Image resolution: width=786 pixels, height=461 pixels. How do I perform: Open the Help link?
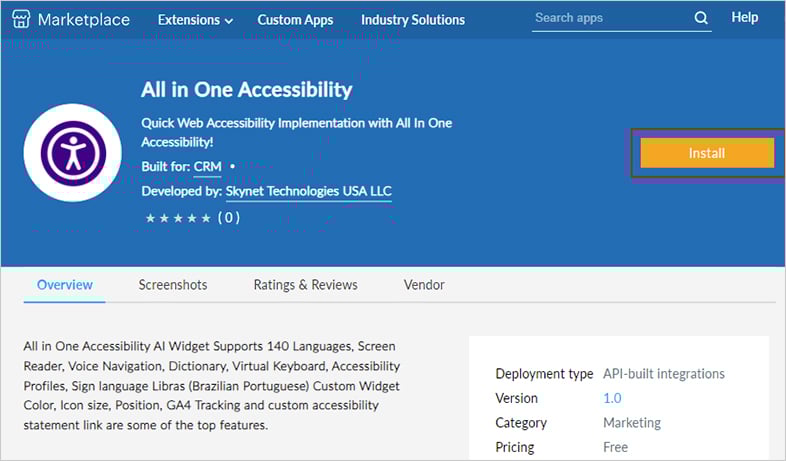(x=745, y=18)
